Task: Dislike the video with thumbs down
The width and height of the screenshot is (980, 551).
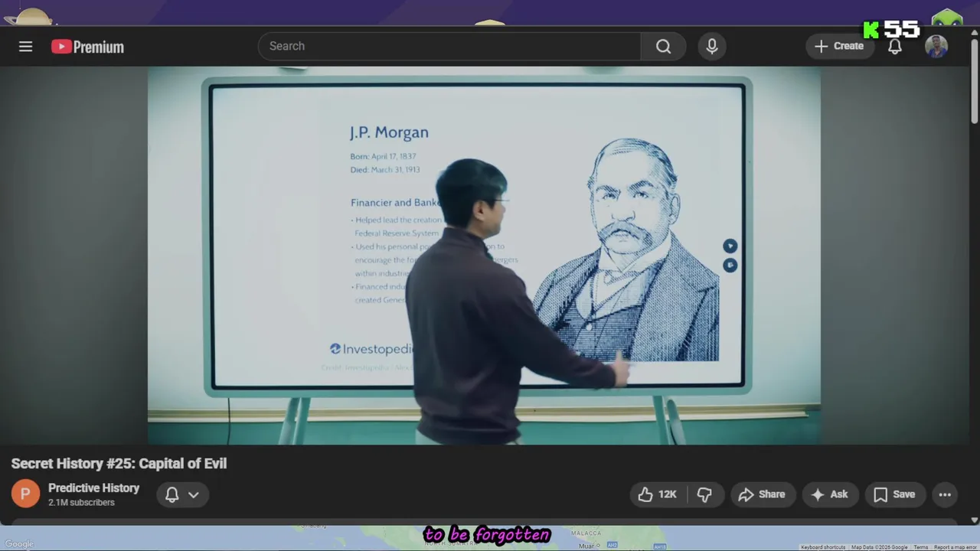Action: 704,494
